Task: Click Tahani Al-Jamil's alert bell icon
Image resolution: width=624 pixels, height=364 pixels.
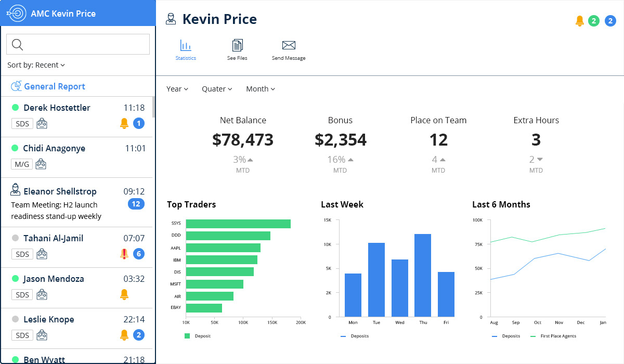Action: pyautogui.click(x=124, y=254)
